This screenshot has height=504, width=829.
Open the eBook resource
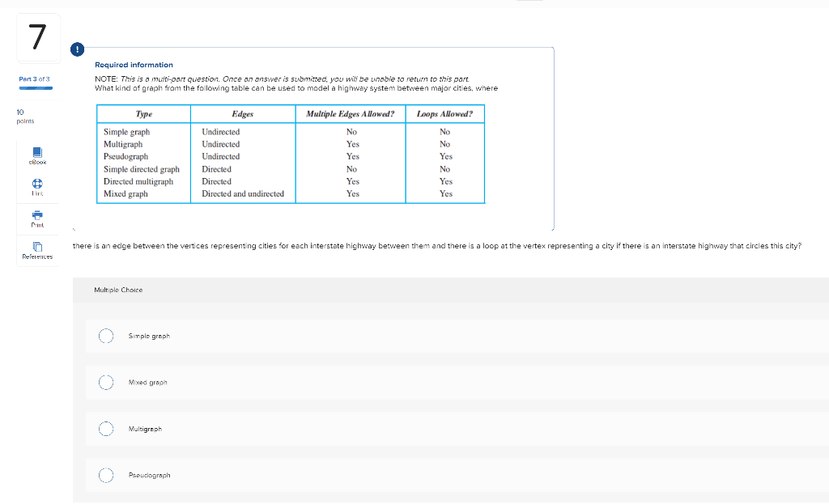[37, 156]
